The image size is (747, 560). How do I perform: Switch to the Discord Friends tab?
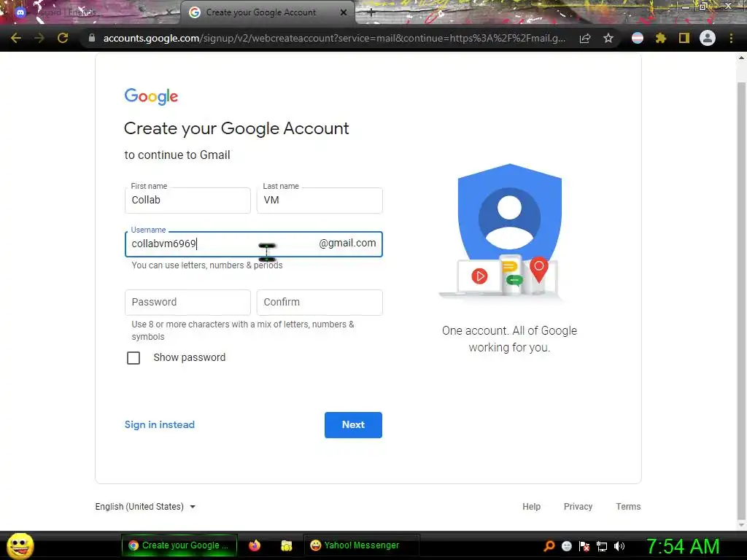pos(90,12)
